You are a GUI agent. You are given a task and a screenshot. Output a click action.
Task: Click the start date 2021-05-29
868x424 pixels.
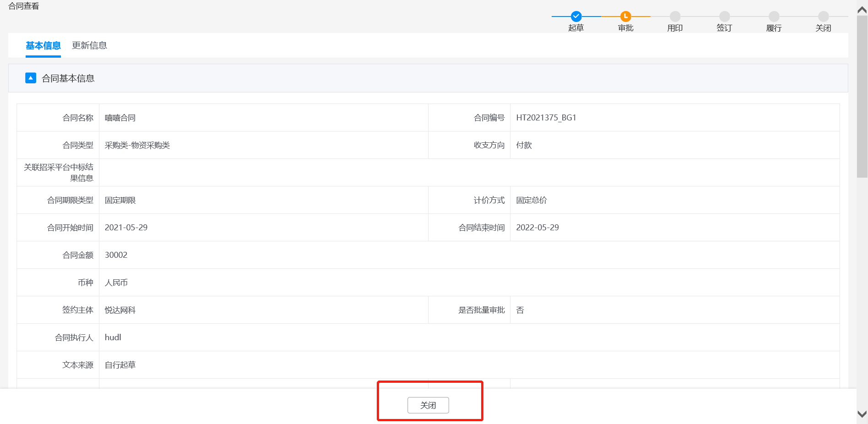(x=126, y=228)
